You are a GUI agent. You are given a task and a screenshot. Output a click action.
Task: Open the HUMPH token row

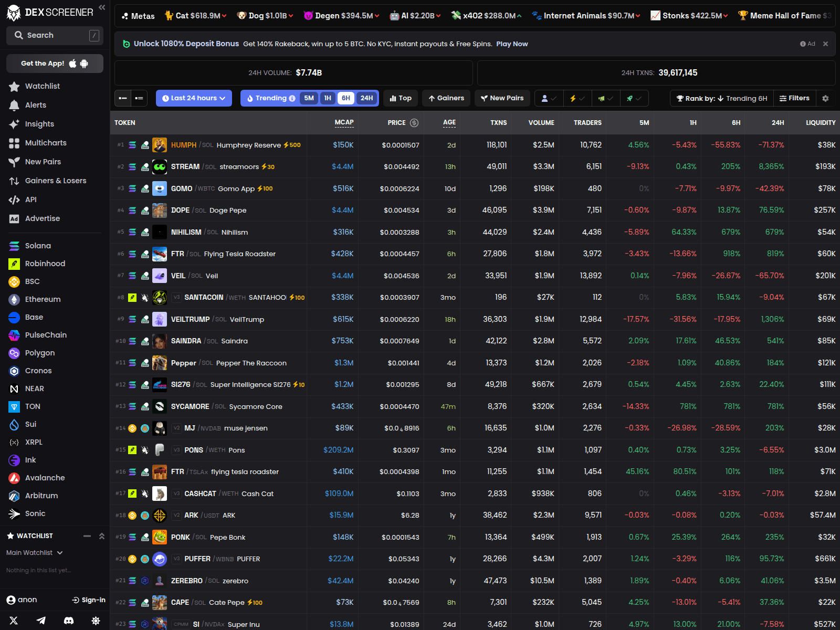point(475,145)
